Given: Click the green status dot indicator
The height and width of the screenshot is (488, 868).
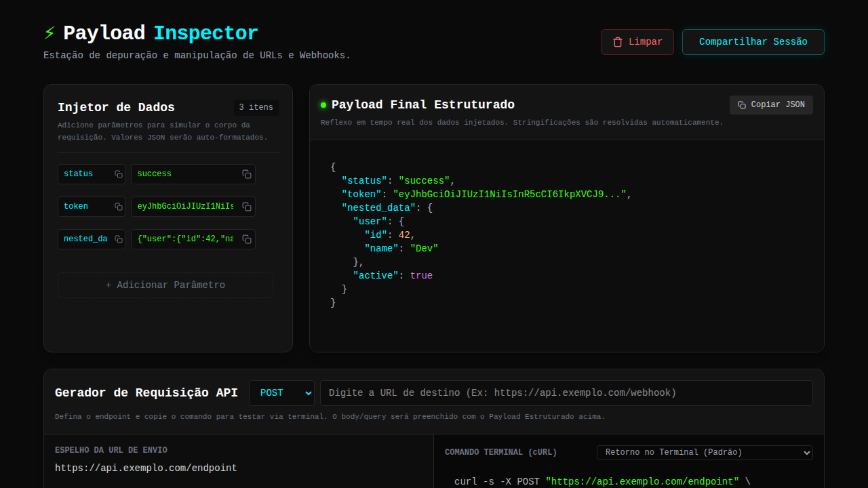Looking at the screenshot, I should [x=323, y=105].
